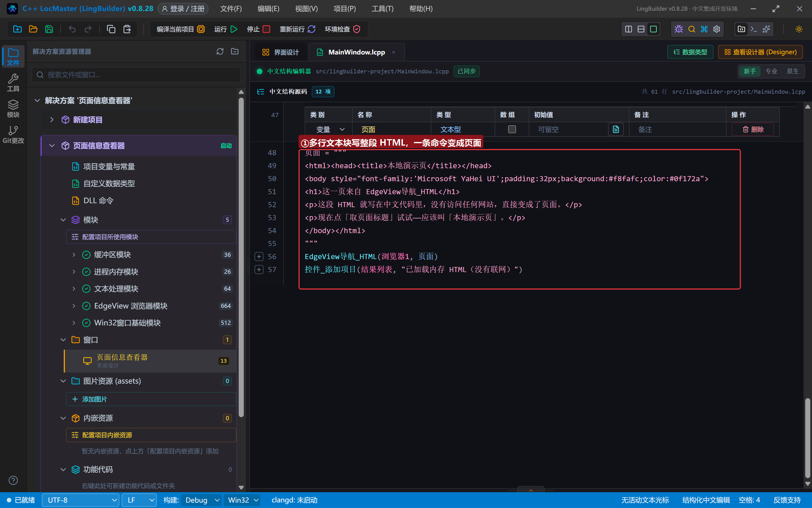812x508 pixels.
Task: Click the solution explorer refresh icon
Action: [x=220, y=51]
